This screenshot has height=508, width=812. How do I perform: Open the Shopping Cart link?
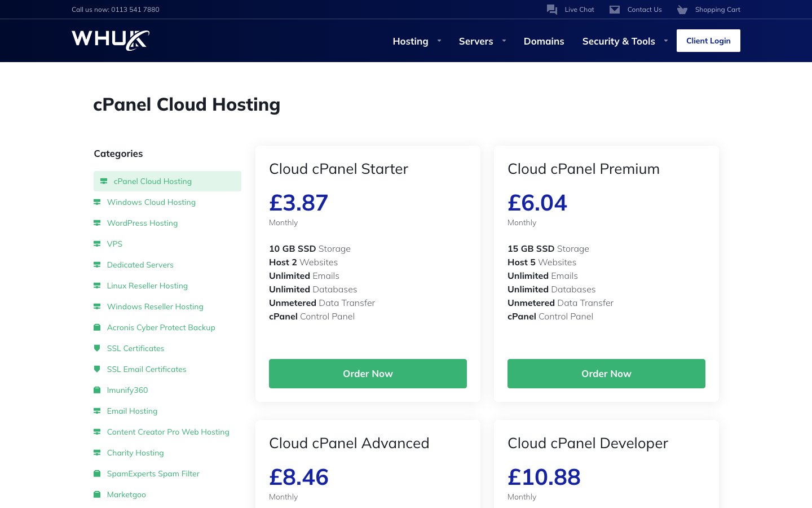717,10
